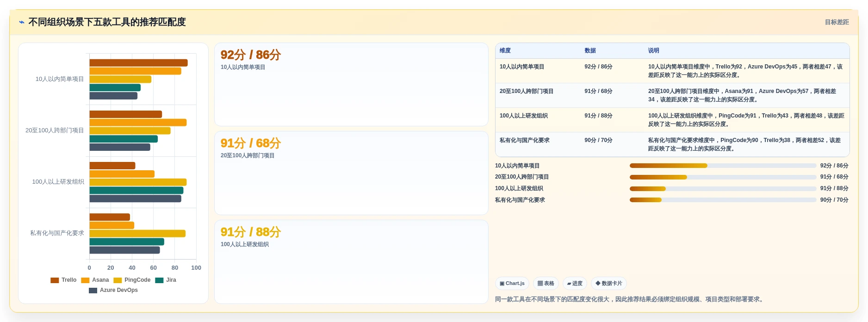The image size is (868, 322).
Task: Click the 目标差距 label in the header
Action: pos(837,22)
